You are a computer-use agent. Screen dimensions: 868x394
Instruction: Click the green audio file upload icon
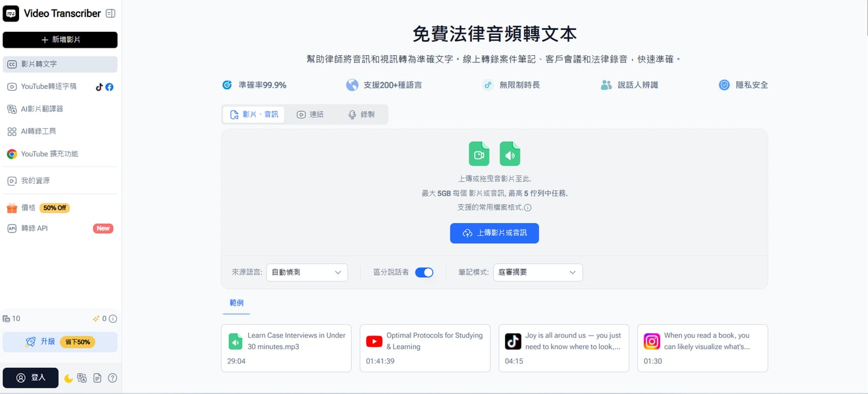coord(510,154)
